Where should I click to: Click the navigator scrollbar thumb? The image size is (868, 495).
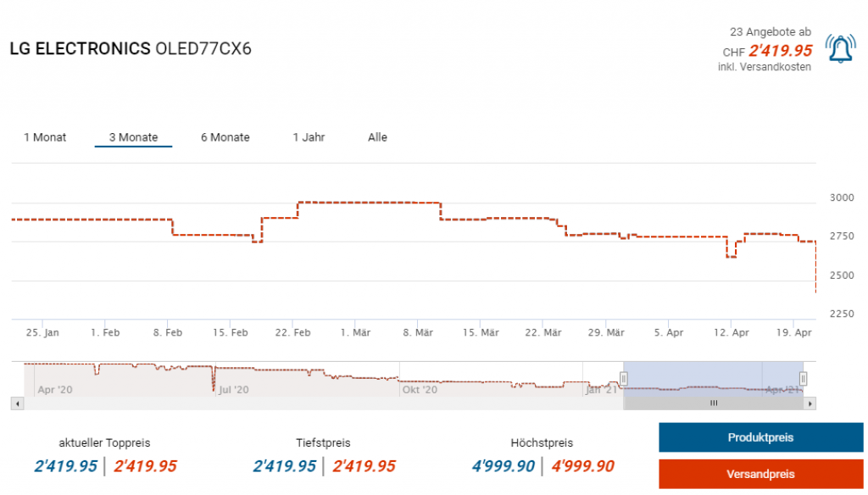pyautogui.click(x=714, y=403)
